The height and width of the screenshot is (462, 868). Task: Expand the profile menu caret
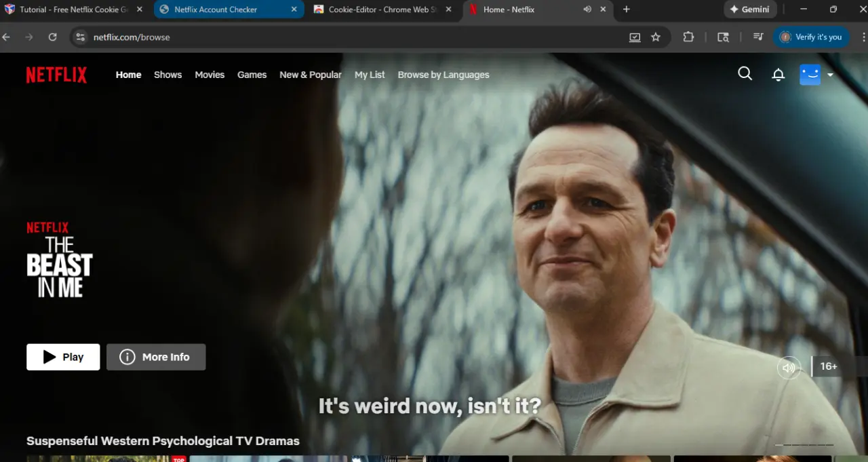(830, 75)
